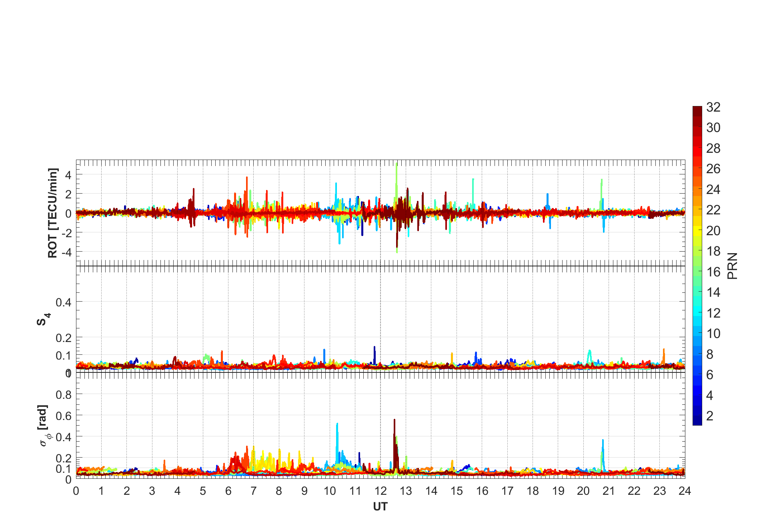Image resolution: width=761 pixels, height=532 pixels.
Task: Click UT axis tick label 17
Action: pos(507,491)
